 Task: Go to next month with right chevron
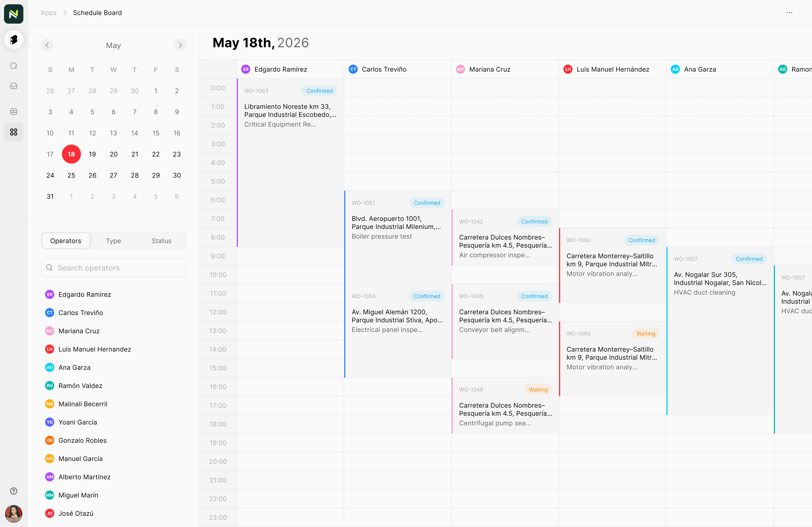click(180, 45)
